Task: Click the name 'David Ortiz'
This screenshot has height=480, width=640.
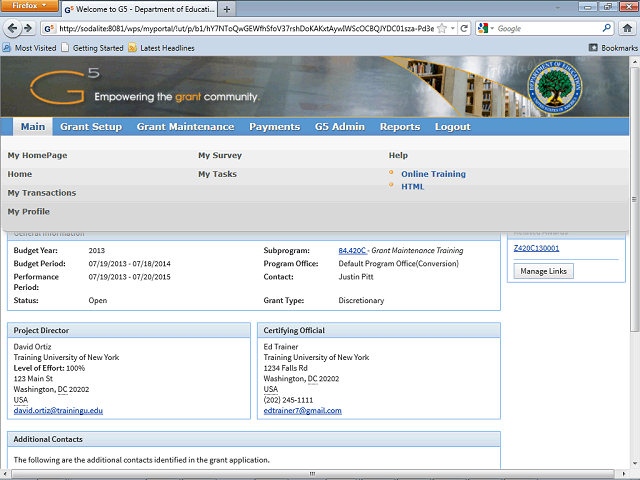Action: pos(32,347)
